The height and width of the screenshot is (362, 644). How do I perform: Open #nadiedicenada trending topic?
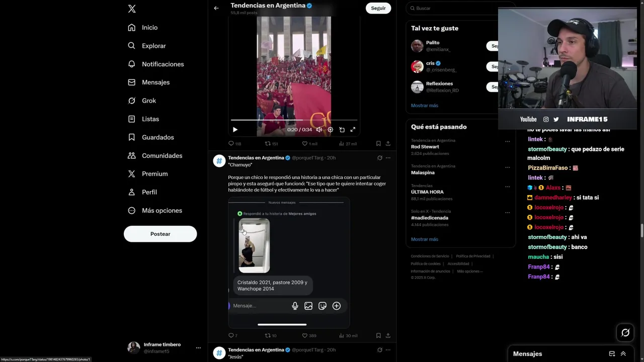pyautogui.click(x=429, y=218)
